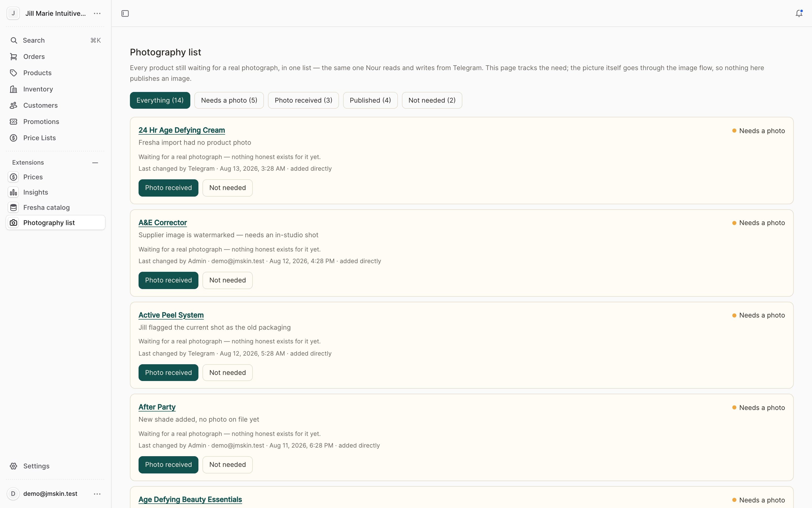Screen dimensions: 812x508
Task: Click the Inventory building icon
Action: 14,89
